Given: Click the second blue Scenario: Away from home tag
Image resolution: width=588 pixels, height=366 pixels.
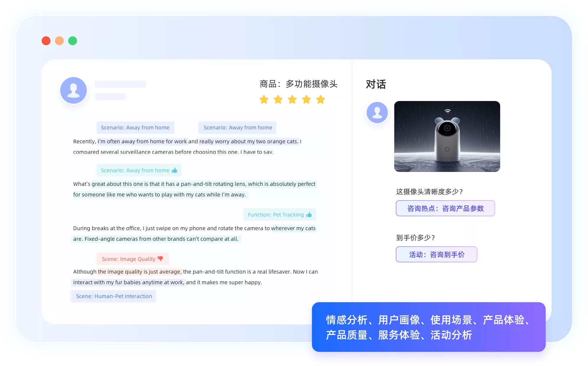Looking at the screenshot, I should (x=237, y=127).
